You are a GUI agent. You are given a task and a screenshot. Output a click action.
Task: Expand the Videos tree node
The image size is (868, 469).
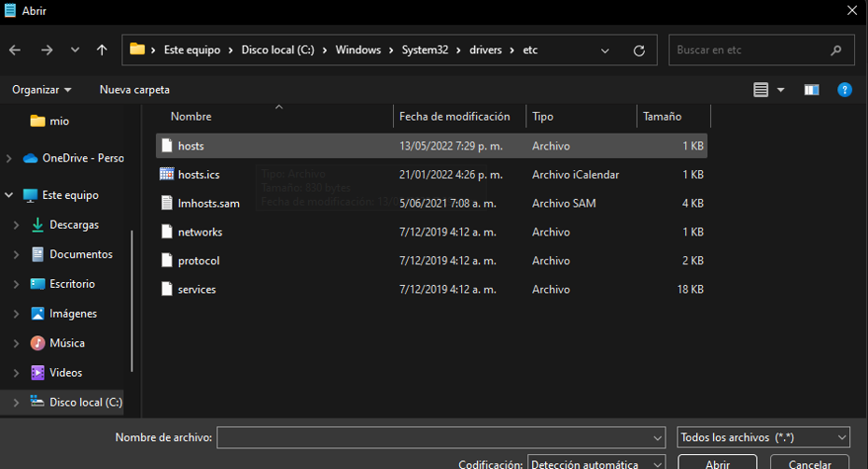click(x=16, y=373)
